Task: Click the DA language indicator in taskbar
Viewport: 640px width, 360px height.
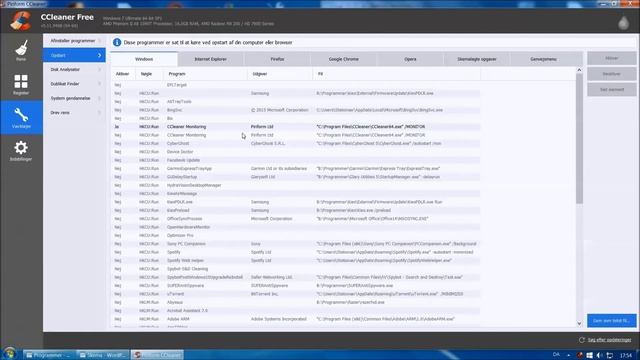Action: (x=556, y=355)
